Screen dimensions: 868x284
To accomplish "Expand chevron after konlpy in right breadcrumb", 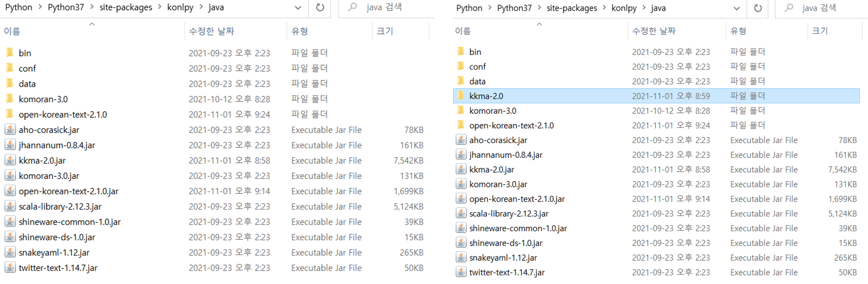I will pos(644,8).
